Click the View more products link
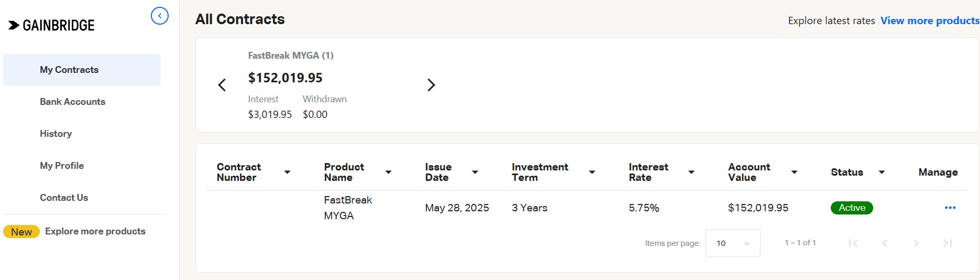980x280 pixels. tap(930, 20)
